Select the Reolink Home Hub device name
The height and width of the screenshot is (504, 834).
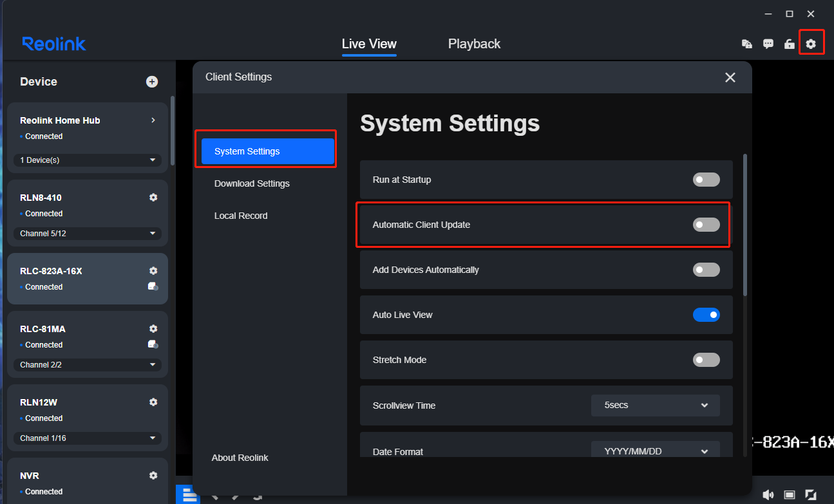(60, 120)
